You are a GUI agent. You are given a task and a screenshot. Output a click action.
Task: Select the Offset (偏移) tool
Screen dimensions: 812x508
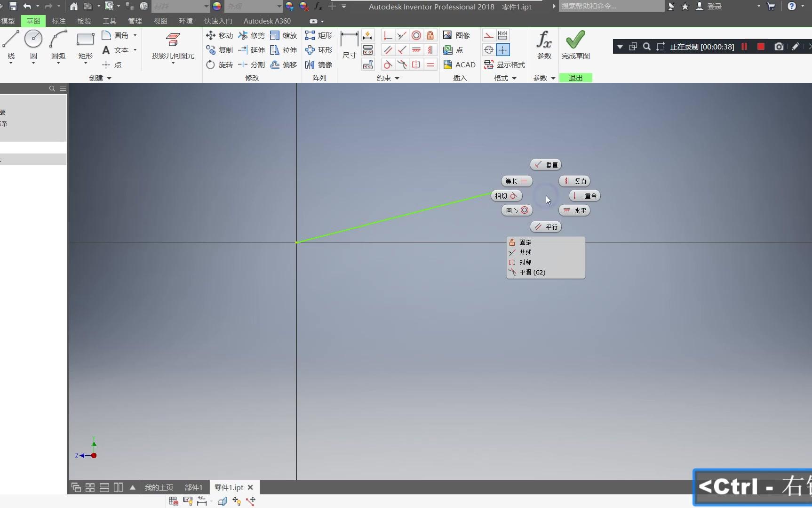click(283, 65)
